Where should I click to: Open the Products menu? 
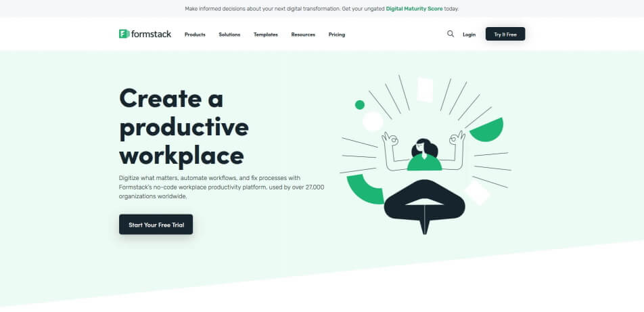195,35
